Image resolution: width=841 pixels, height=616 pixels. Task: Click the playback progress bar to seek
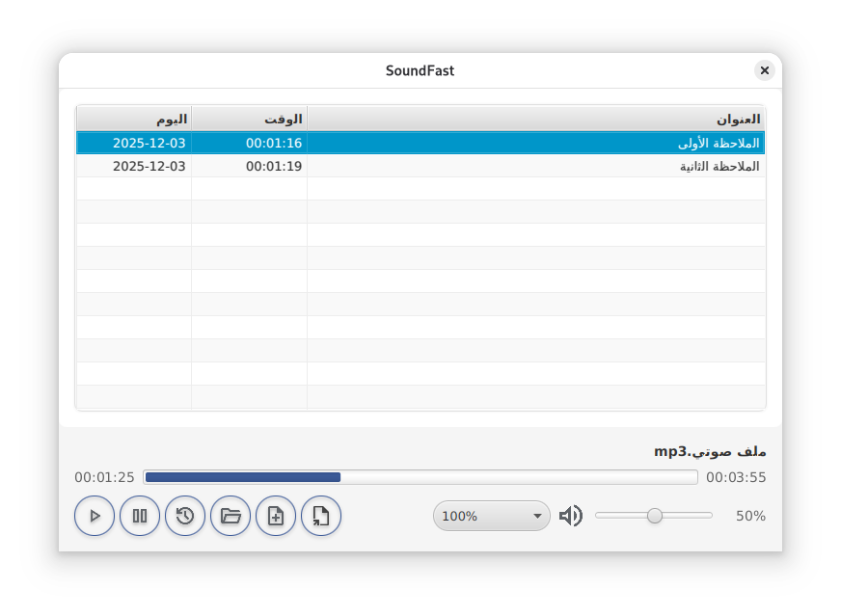420,476
